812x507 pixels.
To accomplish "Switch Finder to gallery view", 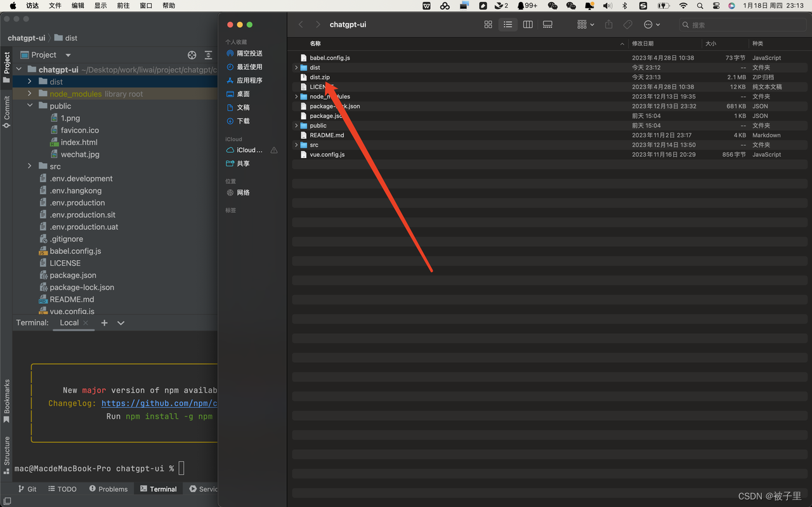I will (x=547, y=24).
